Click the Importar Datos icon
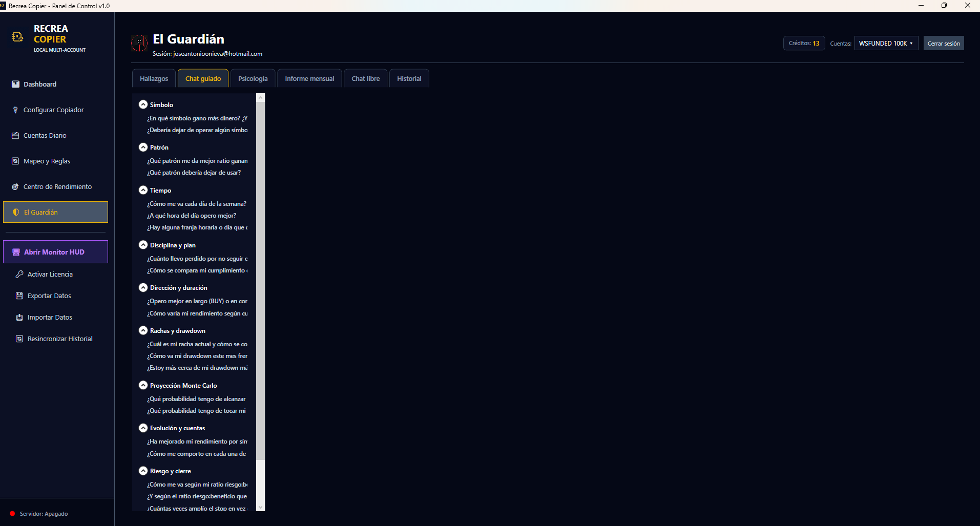Image resolution: width=980 pixels, height=526 pixels. 19,317
